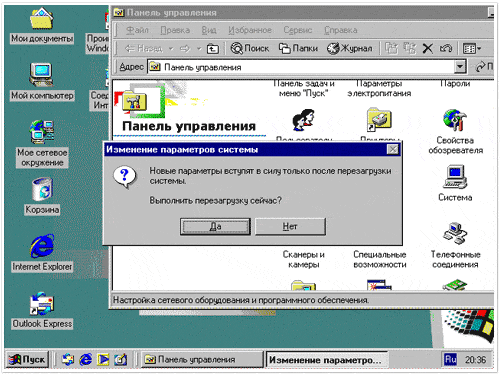Open the Избранное menu
Viewport: 500px width, 375px height.
250,30
